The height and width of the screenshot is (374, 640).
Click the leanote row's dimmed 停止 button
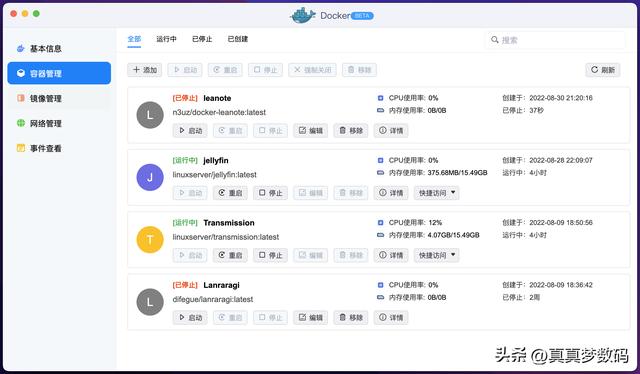[x=270, y=131]
